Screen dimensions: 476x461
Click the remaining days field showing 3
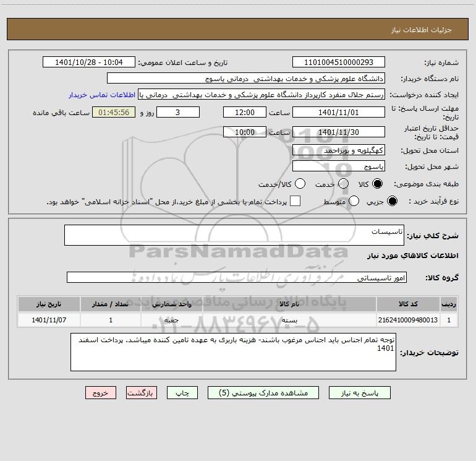[178, 112]
